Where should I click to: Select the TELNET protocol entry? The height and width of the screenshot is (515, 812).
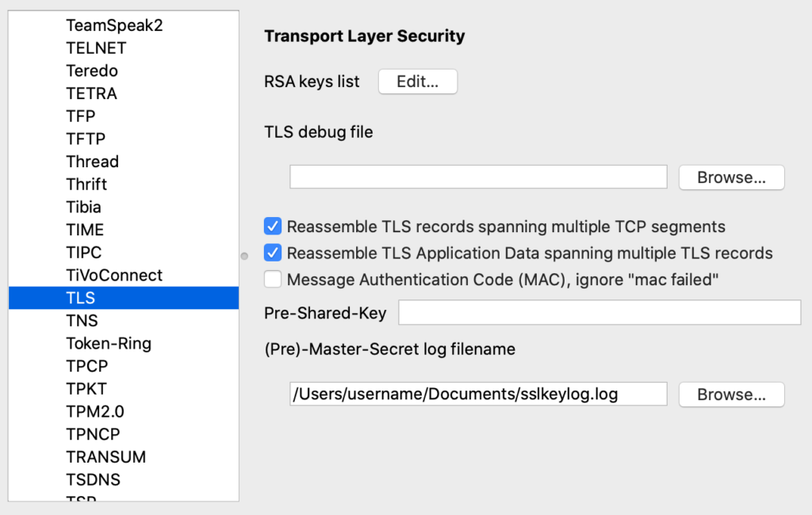coord(95,48)
